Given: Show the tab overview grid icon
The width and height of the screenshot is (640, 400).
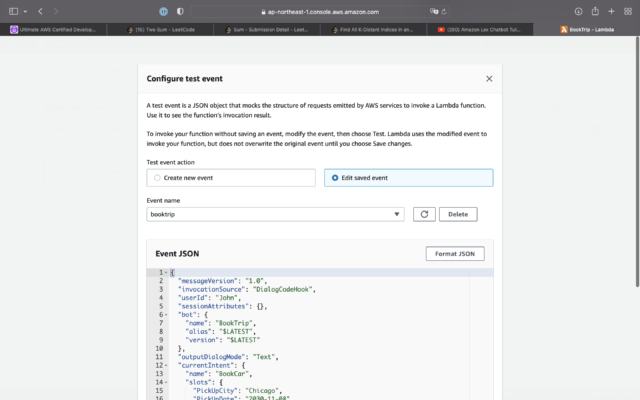Looking at the screenshot, I should (628, 11).
